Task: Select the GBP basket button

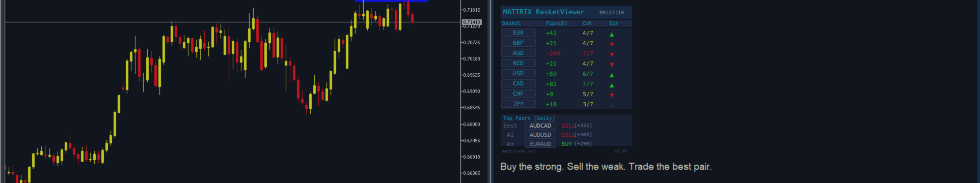Action: point(518,43)
